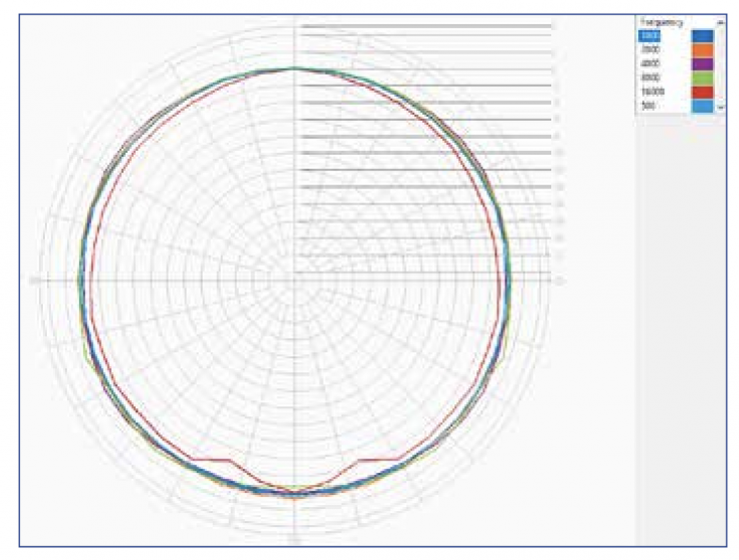739x560 pixels.
Task: Select the highlighted 1000 frequency entry
Action: pos(650,35)
